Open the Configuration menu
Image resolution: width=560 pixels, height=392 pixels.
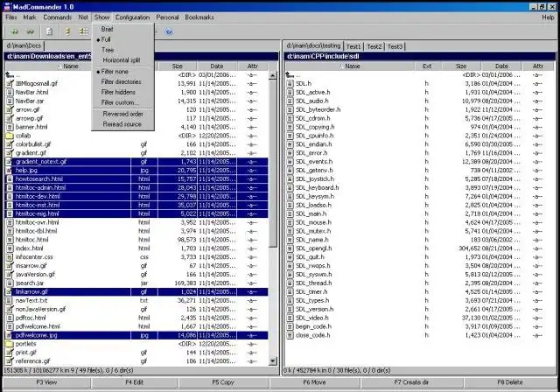[132, 17]
